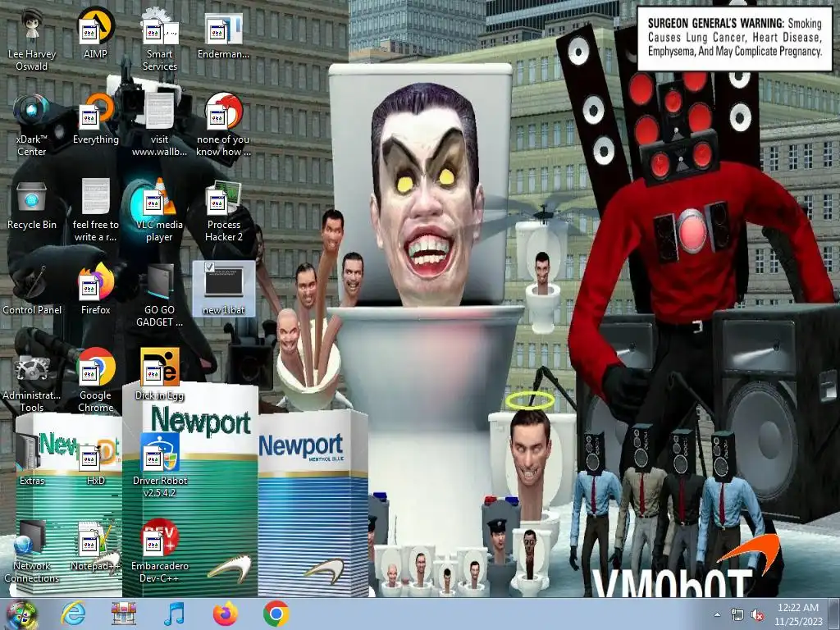The width and height of the screenshot is (840, 630).
Task: Select the 'visit www.wallb...' text file
Action: click(x=159, y=126)
